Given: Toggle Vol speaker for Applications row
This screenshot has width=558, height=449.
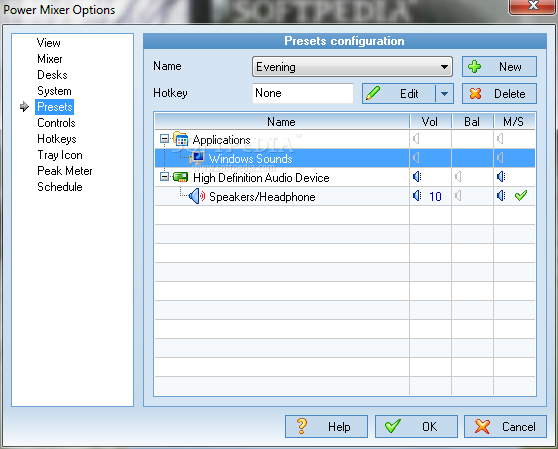Looking at the screenshot, I should click(416, 138).
